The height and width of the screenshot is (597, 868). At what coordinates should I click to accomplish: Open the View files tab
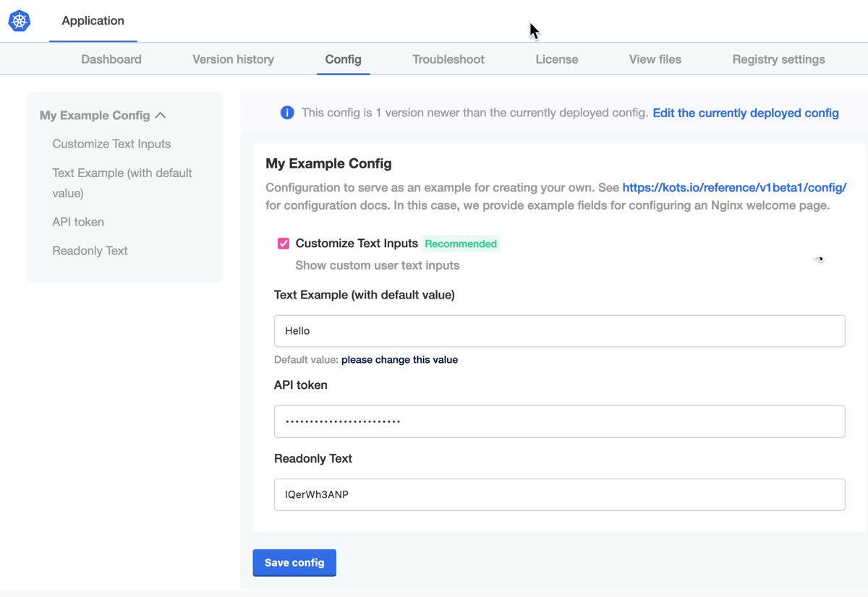[x=655, y=59]
